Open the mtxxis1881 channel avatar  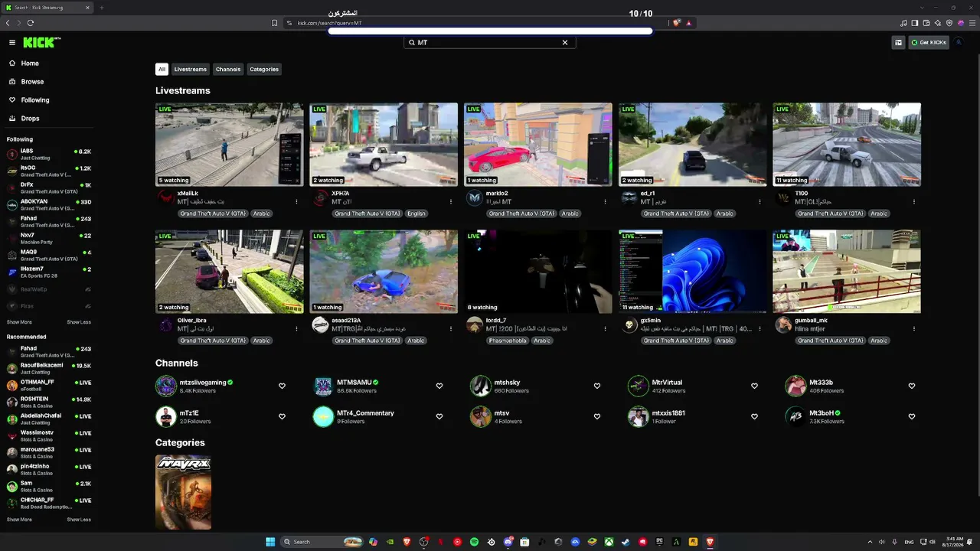pos(638,416)
